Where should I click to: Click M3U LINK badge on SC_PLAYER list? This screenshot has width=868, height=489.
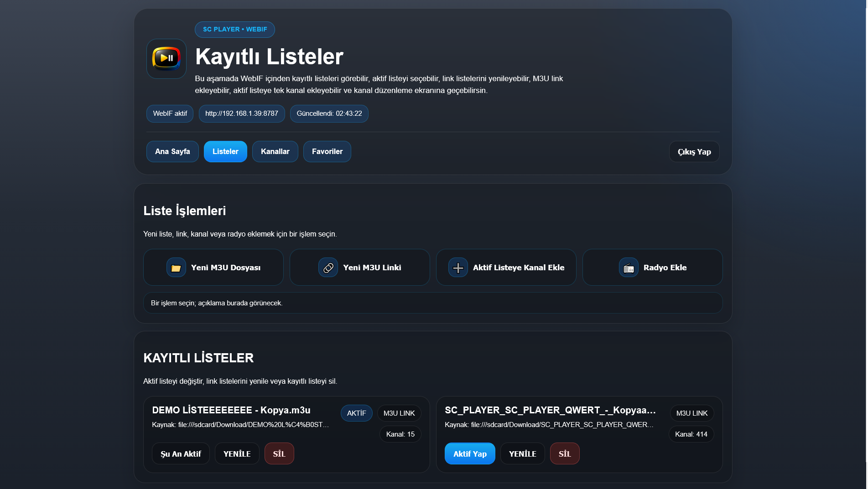(x=692, y=413)
